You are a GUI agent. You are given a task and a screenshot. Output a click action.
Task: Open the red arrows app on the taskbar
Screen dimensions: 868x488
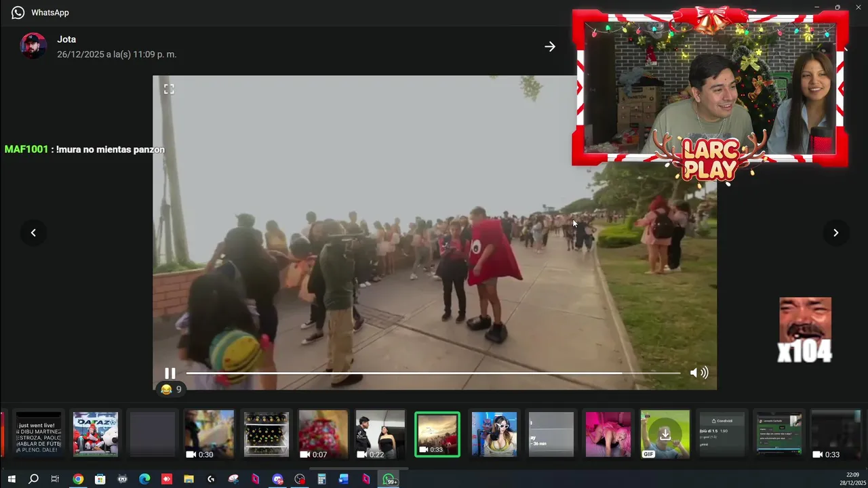(167, 479)
